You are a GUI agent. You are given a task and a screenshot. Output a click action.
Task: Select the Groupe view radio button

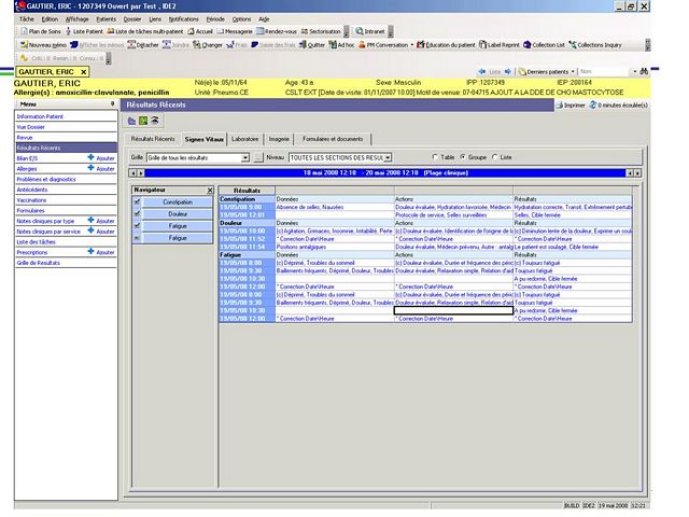pos(463,157)
